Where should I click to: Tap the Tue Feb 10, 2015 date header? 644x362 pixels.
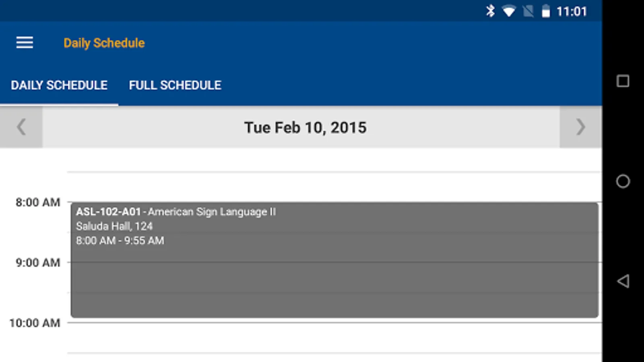305,128
